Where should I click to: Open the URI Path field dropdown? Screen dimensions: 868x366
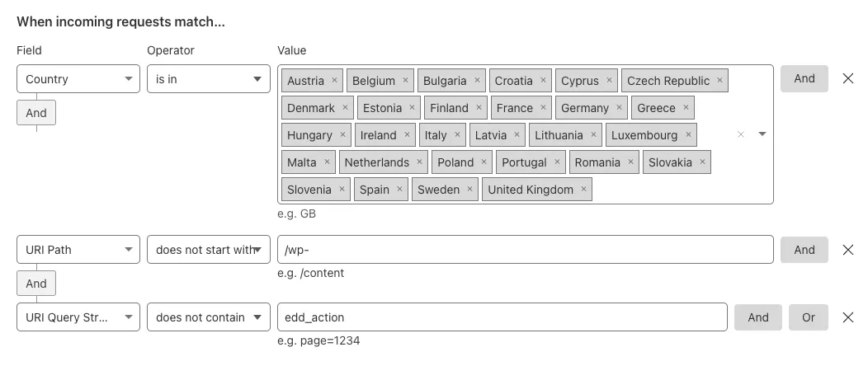78,250
